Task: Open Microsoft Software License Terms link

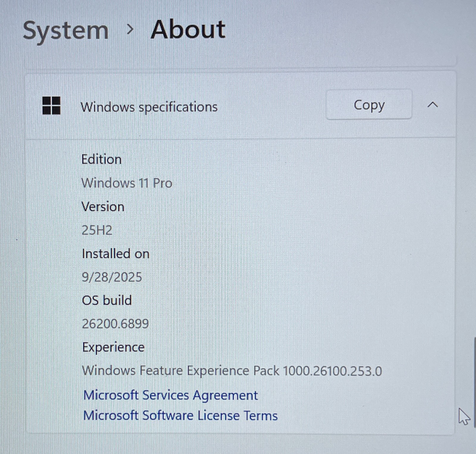Action: tap(180, 416)
